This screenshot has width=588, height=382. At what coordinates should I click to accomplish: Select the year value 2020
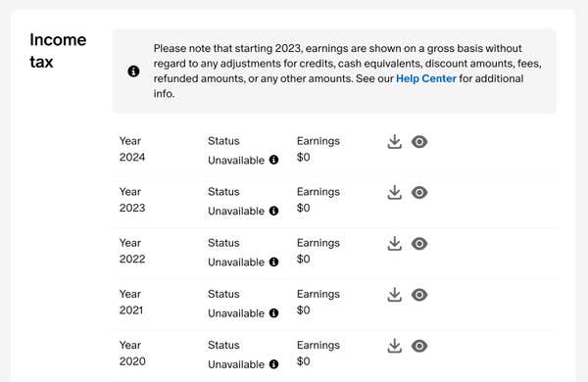coord(132,361)
